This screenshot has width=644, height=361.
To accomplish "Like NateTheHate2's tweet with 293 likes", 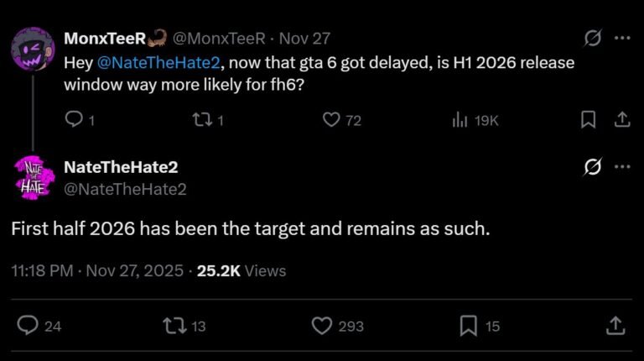I will 322,326.
